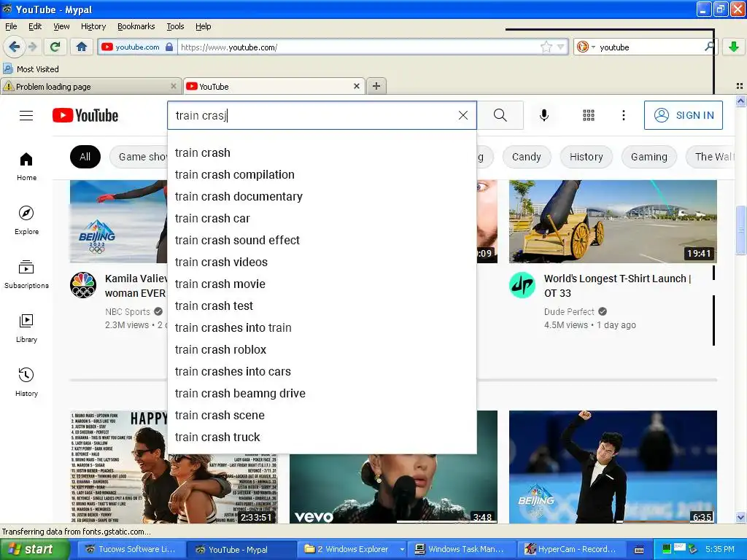Choose suggestion 'train crash documentary'
Viewport: 747px width, 560px height.
[322, 197]
